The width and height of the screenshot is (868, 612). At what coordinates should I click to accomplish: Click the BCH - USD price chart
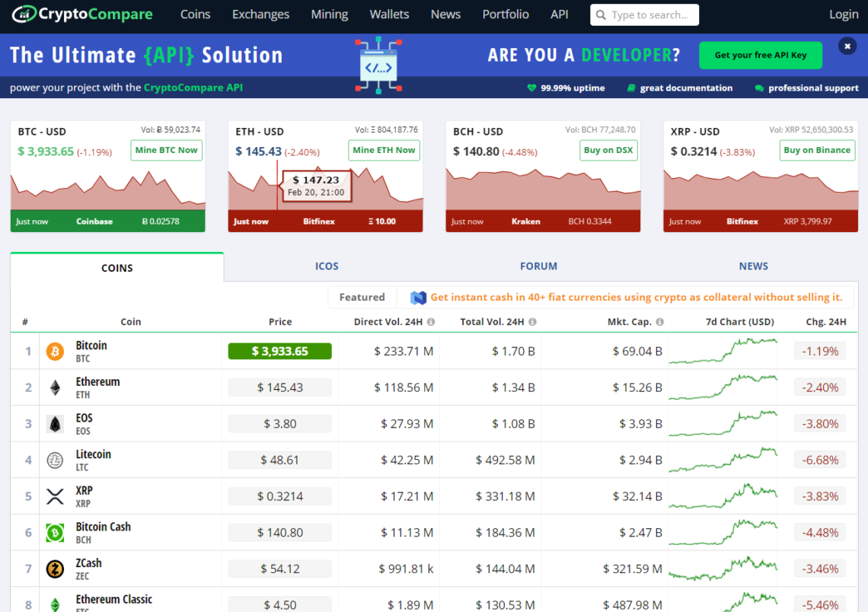coord(543,190)
